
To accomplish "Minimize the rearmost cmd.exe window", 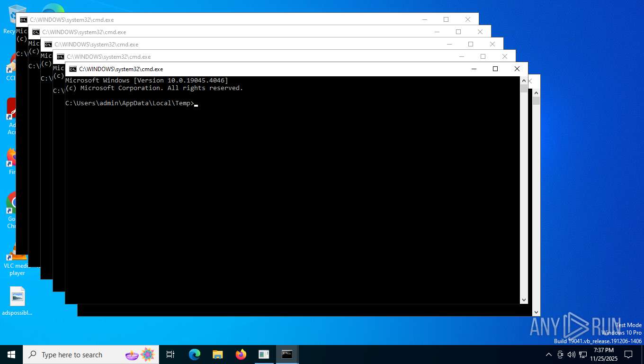I will [x=424, y=19].
